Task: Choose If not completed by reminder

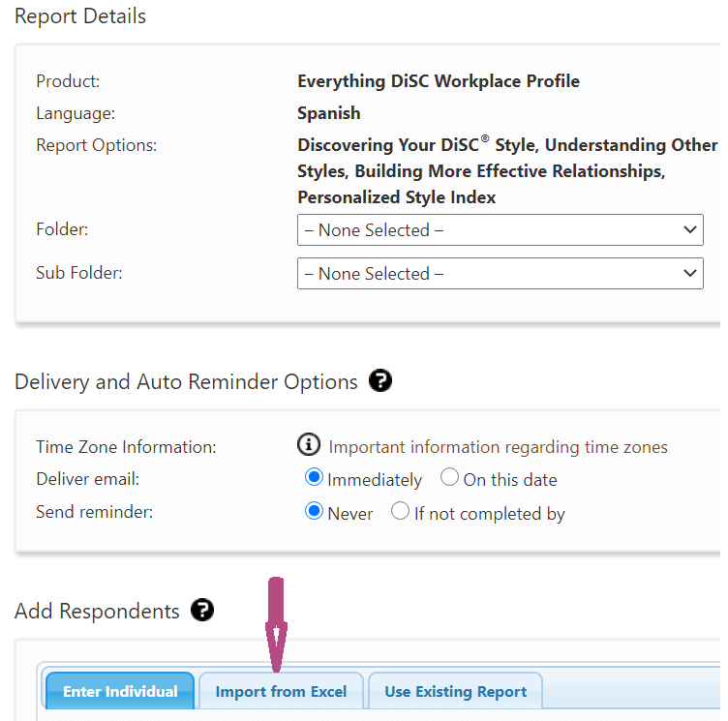Action: tap(400, 511)
